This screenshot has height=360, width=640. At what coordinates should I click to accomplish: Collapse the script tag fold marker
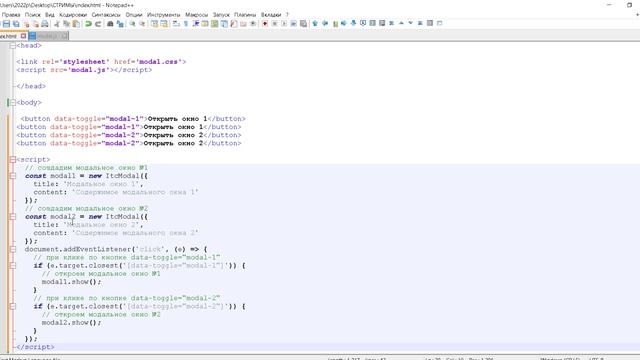click(x=13, y=160)
